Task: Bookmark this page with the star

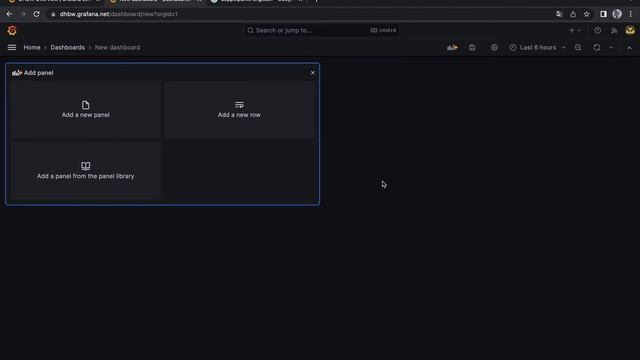Action: click(587, 14)
